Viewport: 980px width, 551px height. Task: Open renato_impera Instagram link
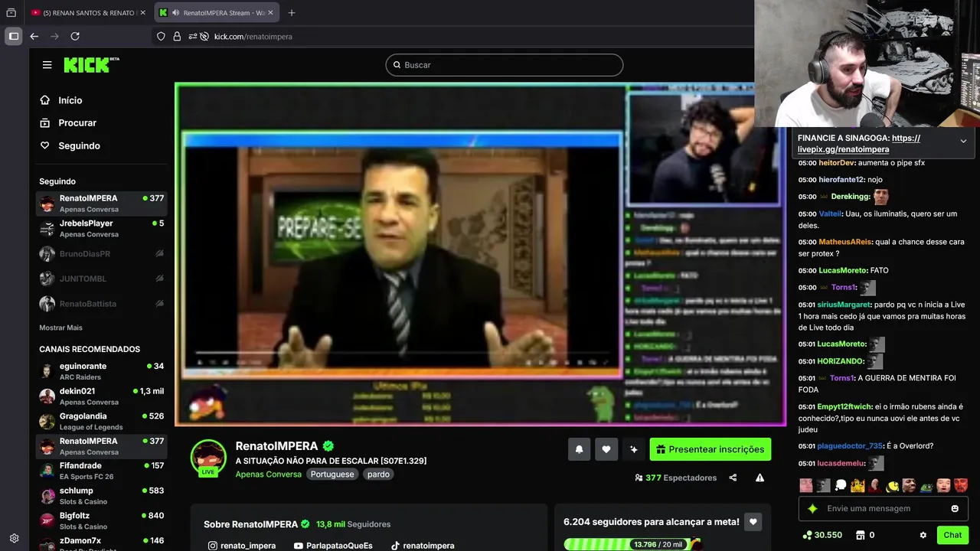pyautogui.click(x=241, y=546)
